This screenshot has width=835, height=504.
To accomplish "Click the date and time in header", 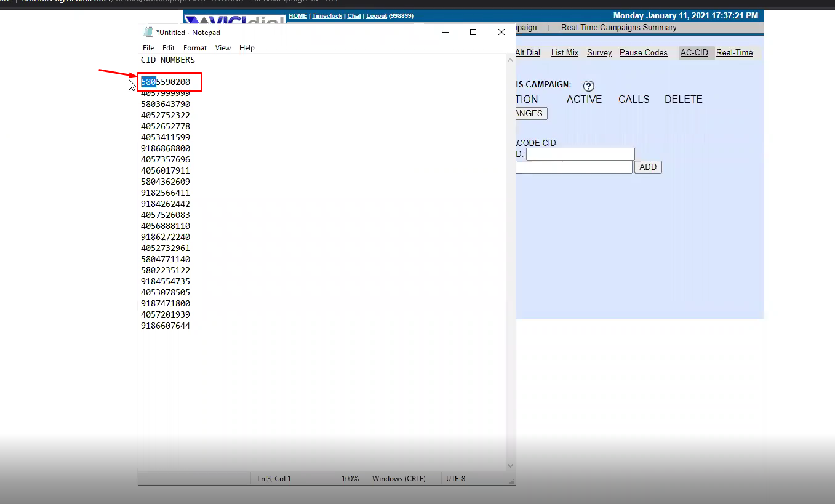I will 686,16.
